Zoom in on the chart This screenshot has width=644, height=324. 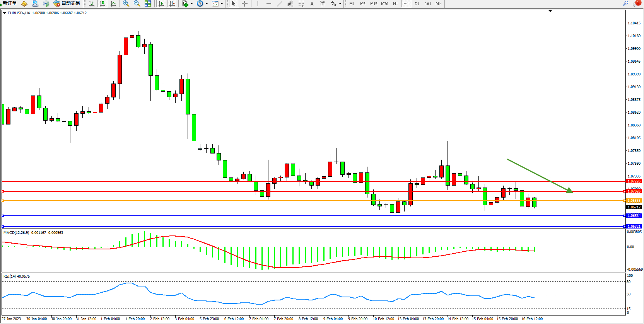point(126,3)
